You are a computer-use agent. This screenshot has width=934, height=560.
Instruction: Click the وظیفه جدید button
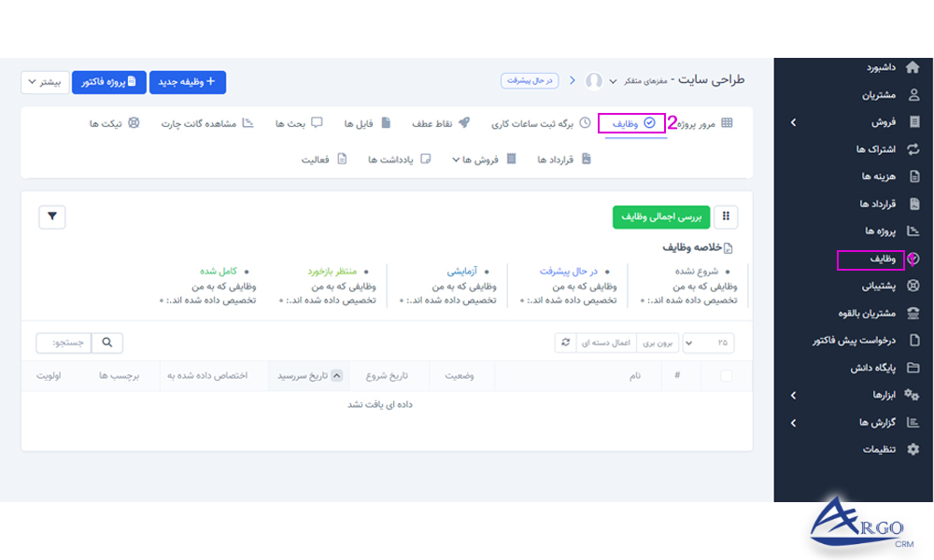tap(186, 82)
